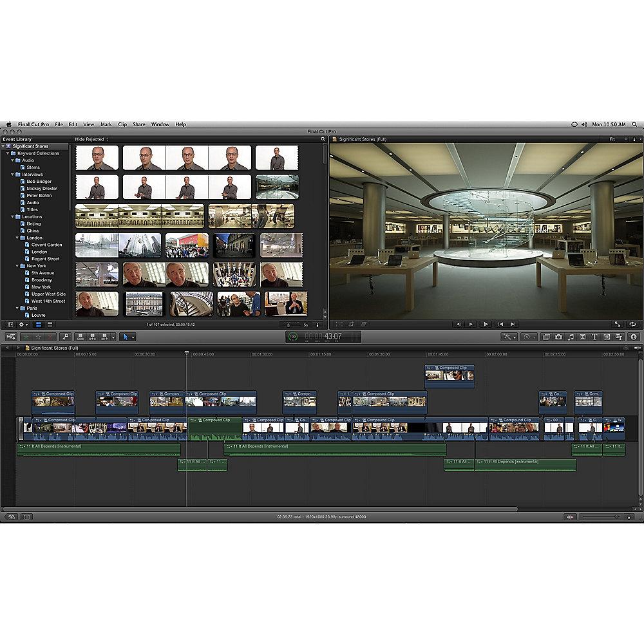This screenshot has height=644, width=644.
Task: Open the Share menu
Action: click(139, 124)
